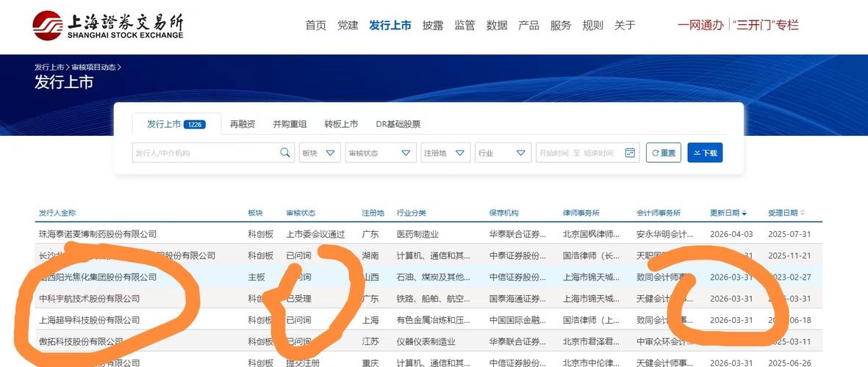Open 数据 in the top navigation

497,25
